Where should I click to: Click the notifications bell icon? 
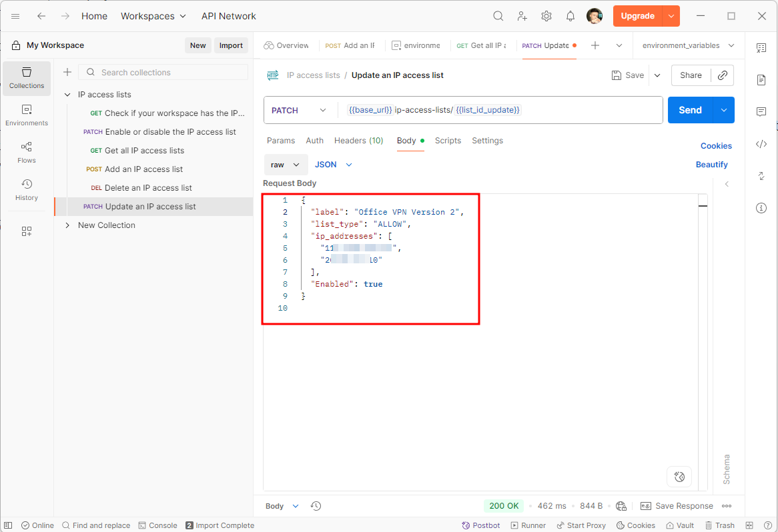pos(570,16)
